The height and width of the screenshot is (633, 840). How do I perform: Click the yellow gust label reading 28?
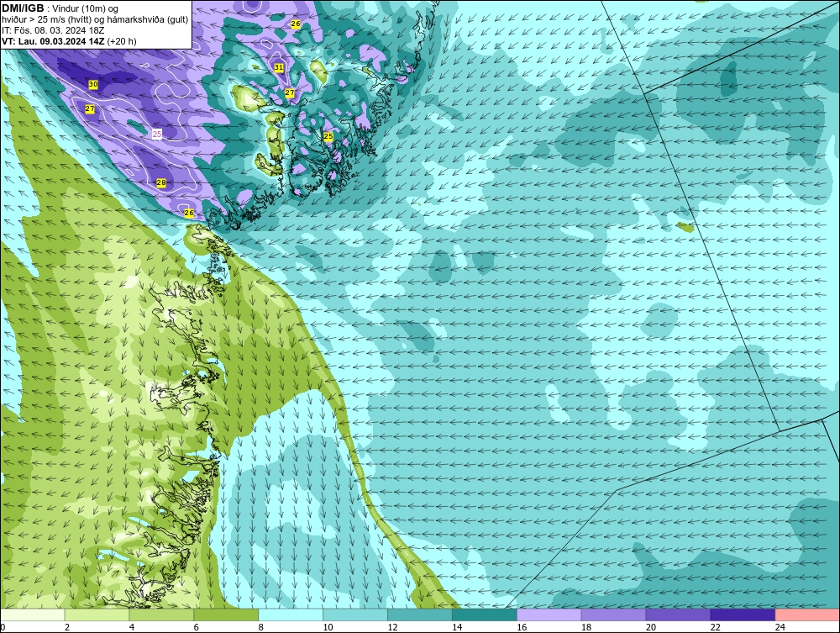(x=161, y=182)
